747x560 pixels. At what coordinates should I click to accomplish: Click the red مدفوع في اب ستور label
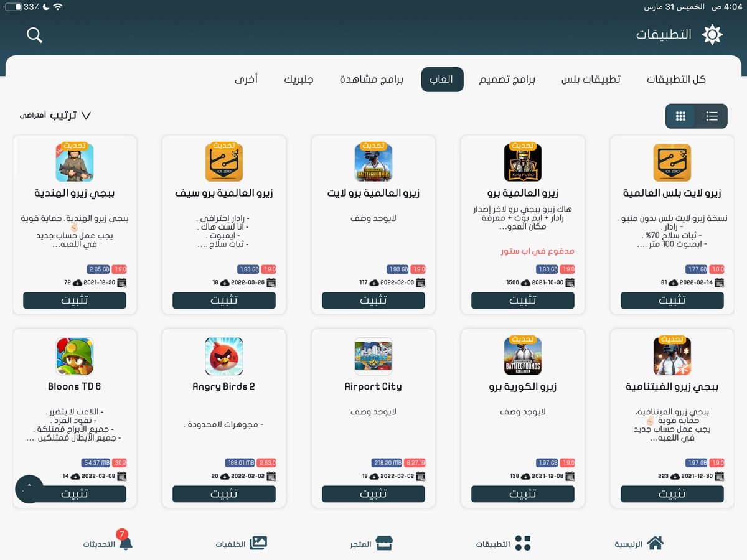(x=538, y=251)
